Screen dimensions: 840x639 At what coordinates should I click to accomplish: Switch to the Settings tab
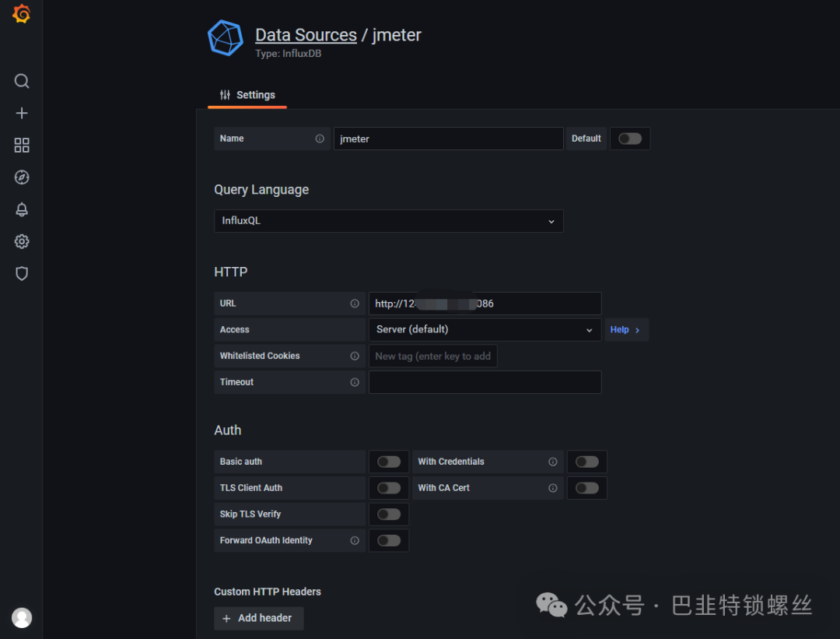click(247, 96)
